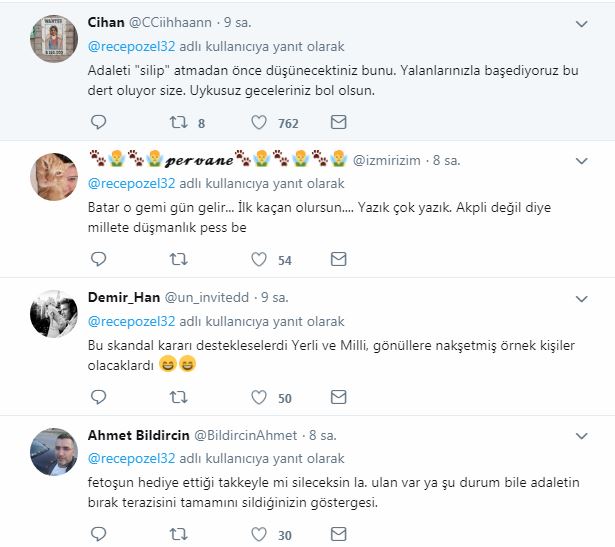Like the tweet from izmirizim
The image size is (615, 547).
click(x=258, y=259)
